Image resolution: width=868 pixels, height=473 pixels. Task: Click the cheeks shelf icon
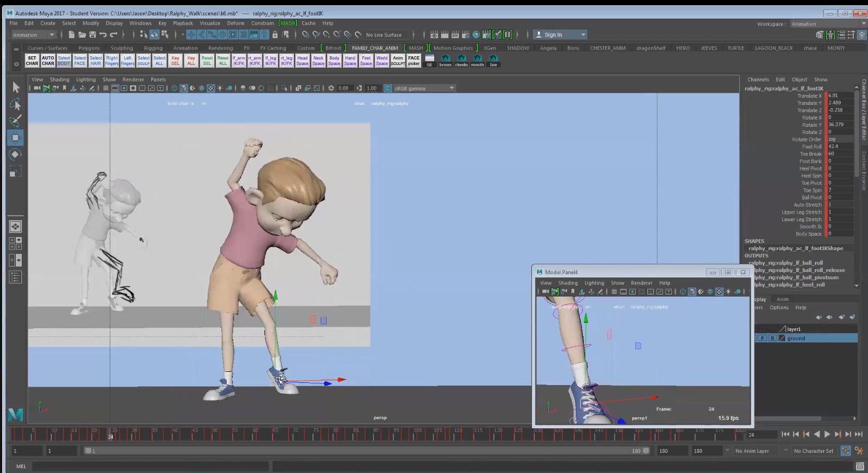point(462,60)
